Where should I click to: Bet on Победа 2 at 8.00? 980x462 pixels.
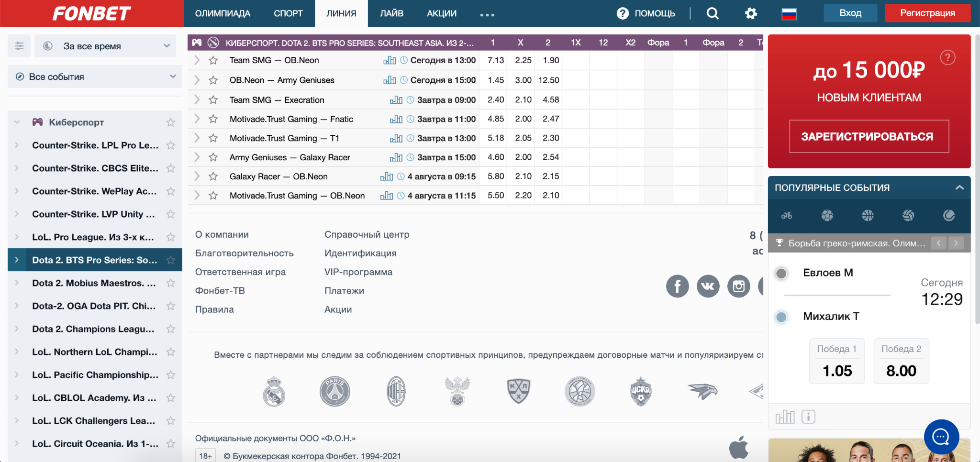point(901,361)
